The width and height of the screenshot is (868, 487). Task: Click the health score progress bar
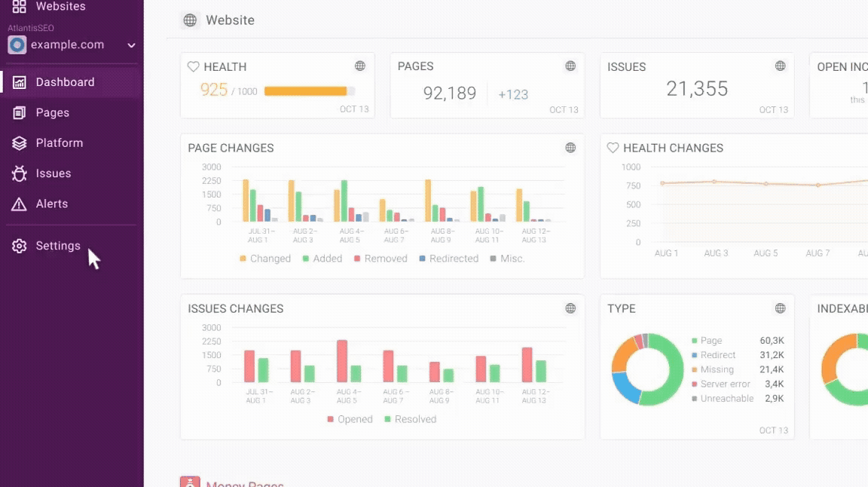click(x=310, y=91)
